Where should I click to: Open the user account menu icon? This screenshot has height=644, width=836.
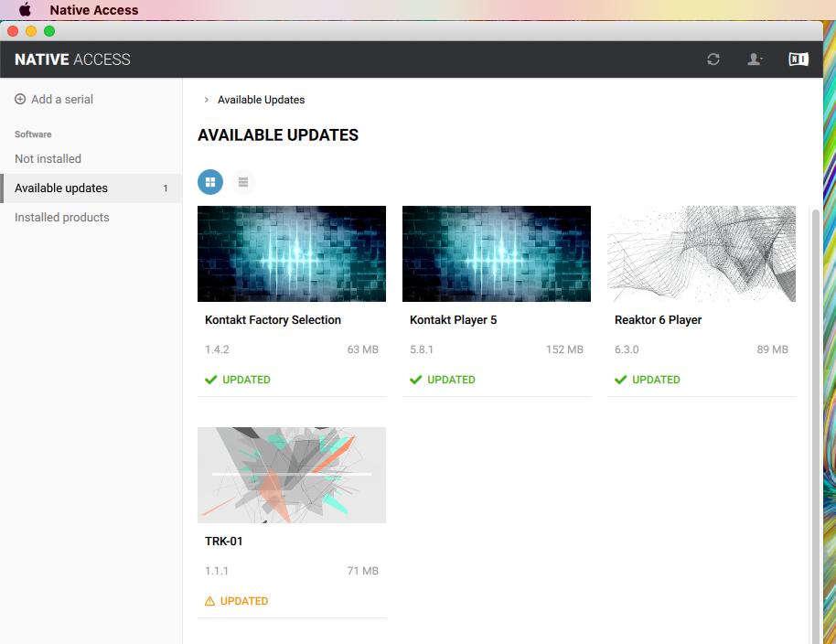tap(755, 59)
